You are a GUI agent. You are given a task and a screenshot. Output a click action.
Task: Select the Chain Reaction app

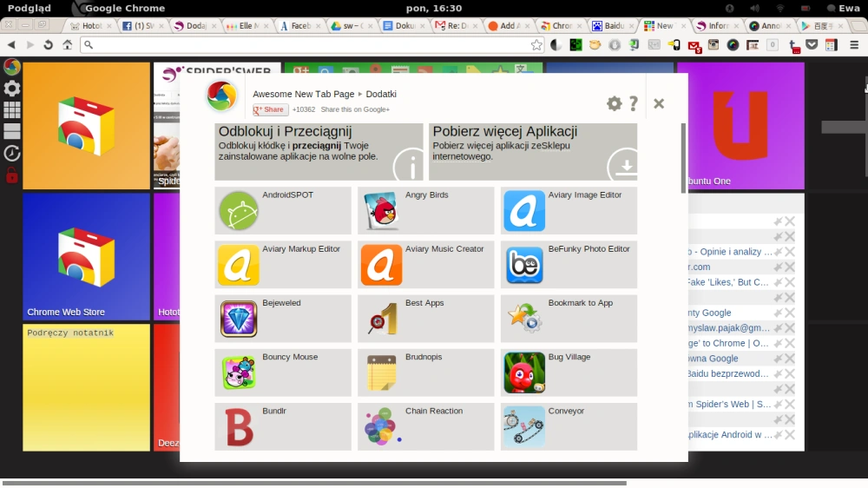point(425,426)
